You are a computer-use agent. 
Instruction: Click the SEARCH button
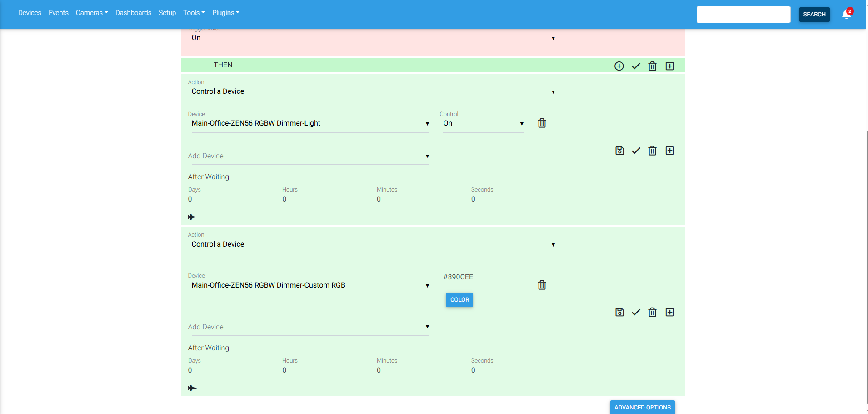[x=814, y=14]
